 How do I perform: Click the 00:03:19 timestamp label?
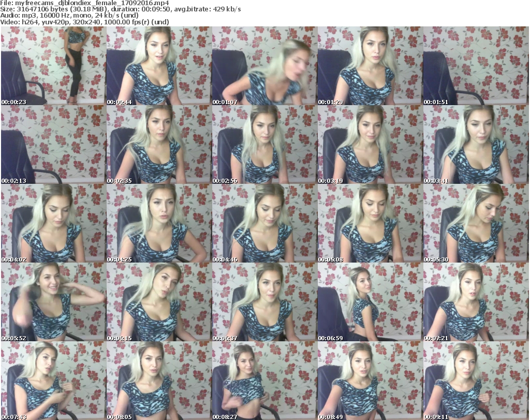point(329,181)
